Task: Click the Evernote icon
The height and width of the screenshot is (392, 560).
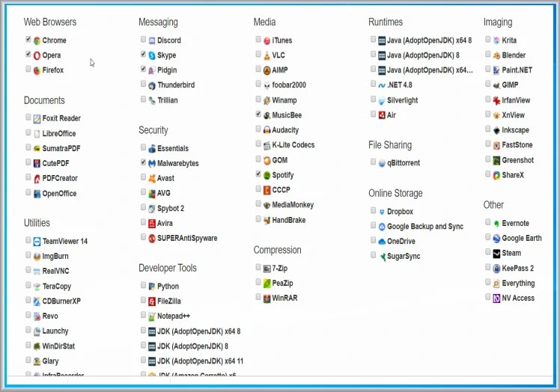Action: pos(496,224)
